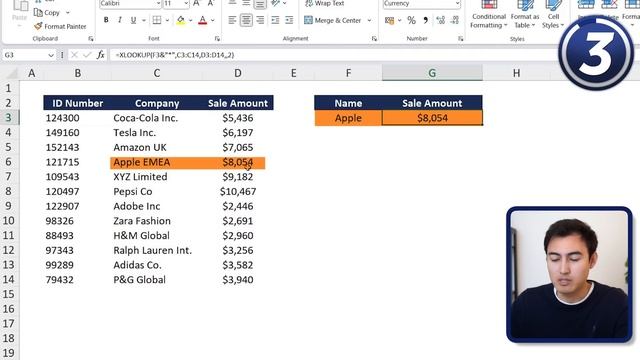640x360 pixels.
Task: Apply the Borders button
Action: point(157,20)
